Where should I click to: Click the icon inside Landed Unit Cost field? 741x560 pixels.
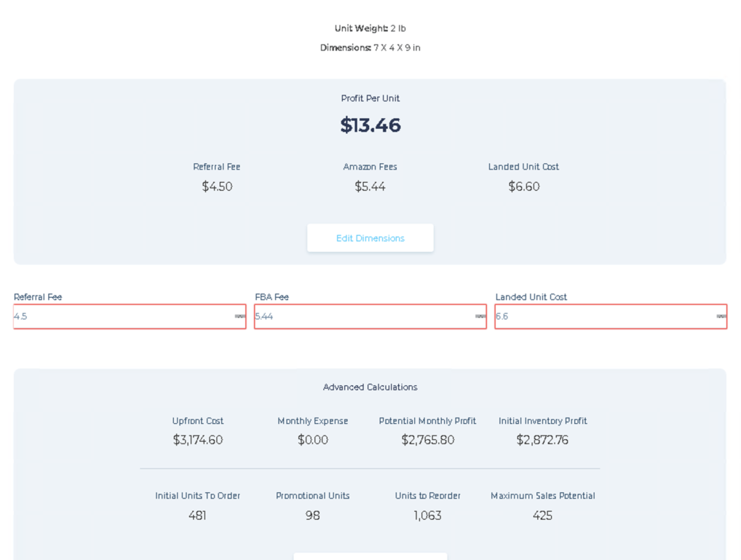[721, 317]
